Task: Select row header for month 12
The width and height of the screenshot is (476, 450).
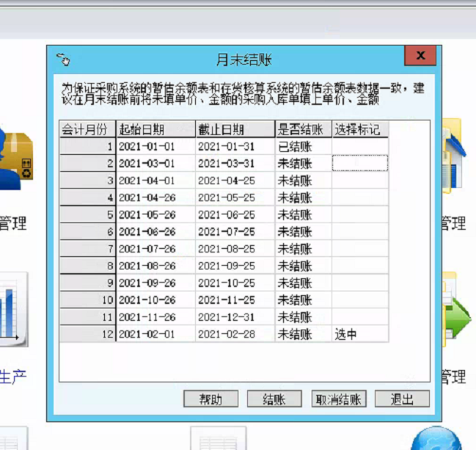Action: [x=87, y=334]
